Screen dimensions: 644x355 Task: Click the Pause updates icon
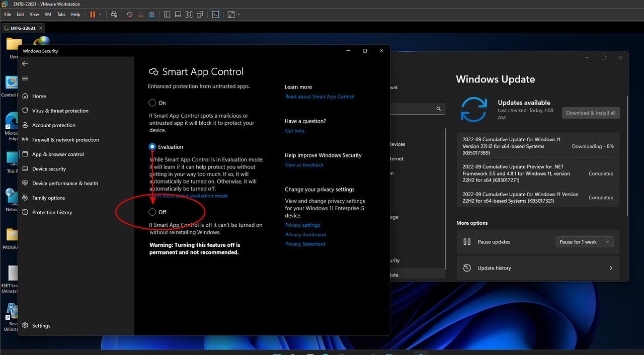[x=467, y=242]
